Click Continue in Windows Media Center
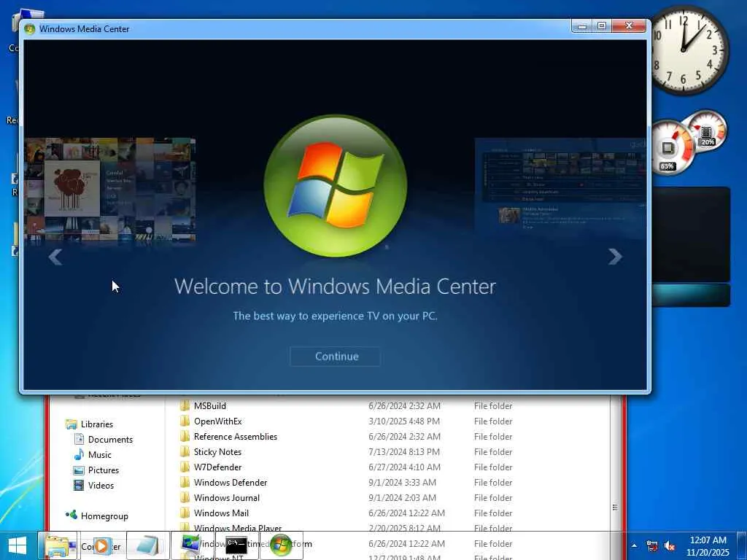747x560 pixels. 336,356
